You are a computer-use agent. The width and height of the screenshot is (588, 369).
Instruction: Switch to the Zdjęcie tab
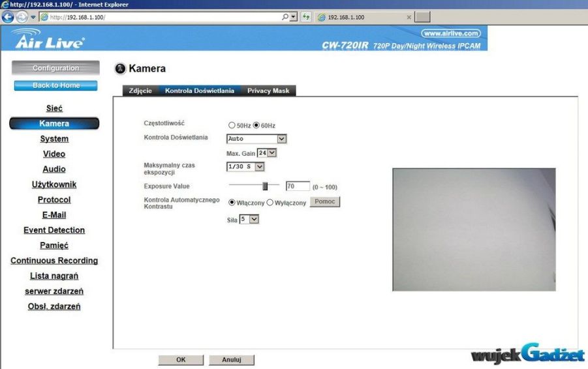click(x=140, y=91)
